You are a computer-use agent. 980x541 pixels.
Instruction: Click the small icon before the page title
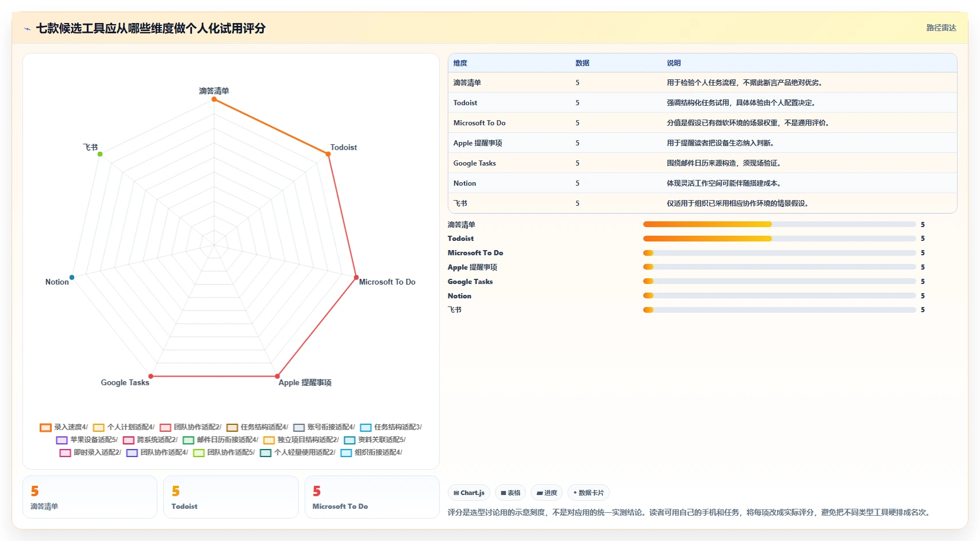27,29
